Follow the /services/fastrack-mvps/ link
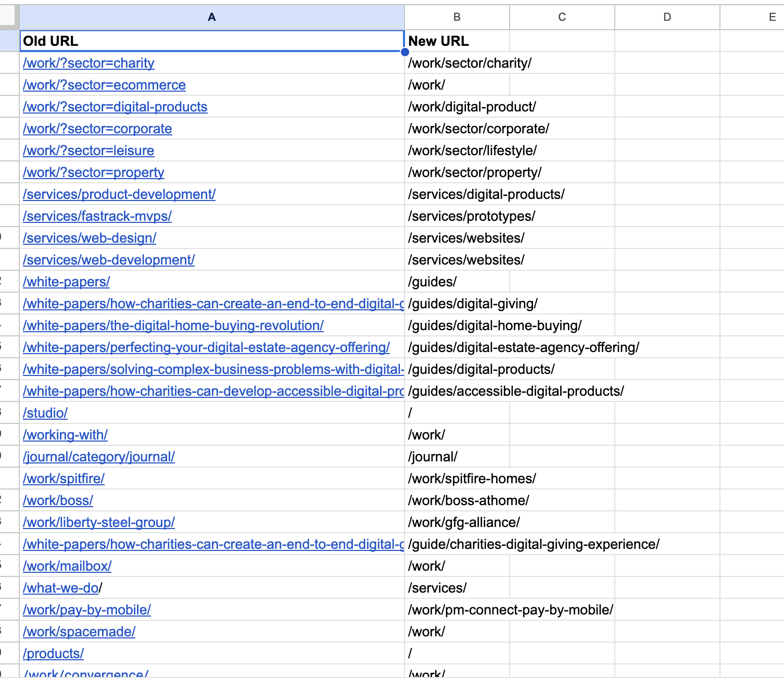Screen dimensions: 784x678 (x=97, y=216)
